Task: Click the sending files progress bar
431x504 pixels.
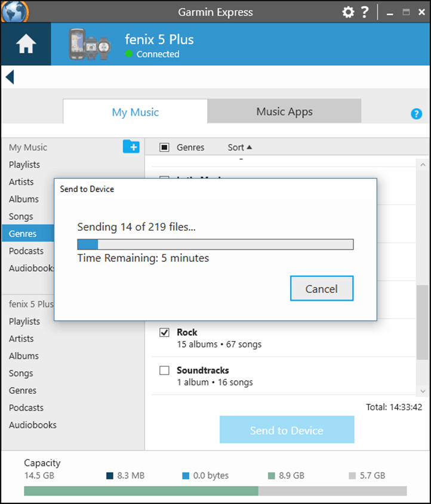Action: tap(215, 245)
